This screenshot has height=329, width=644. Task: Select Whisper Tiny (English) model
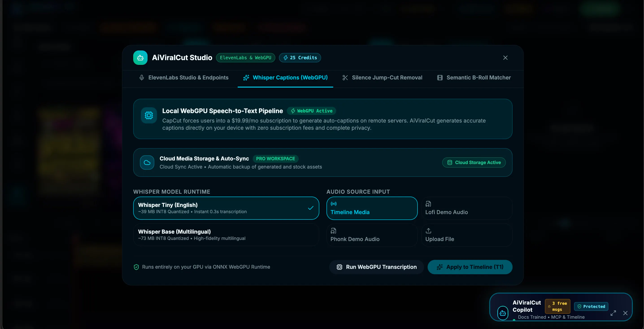(x=226, y=208)
